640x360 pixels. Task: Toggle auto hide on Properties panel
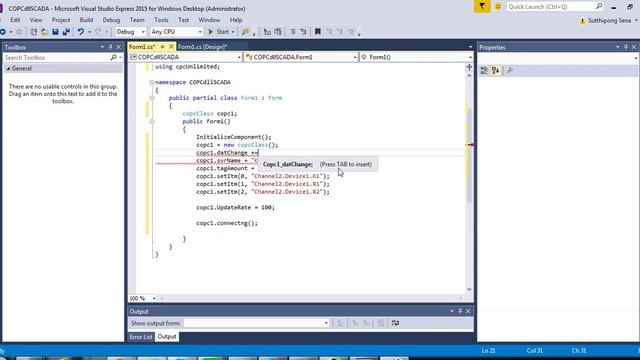click(x=626, y=47)
